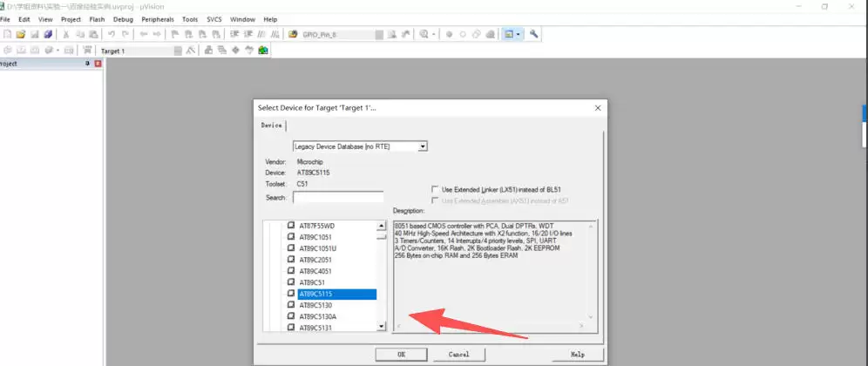Click the Paste icon in the toolbar

pyautogui.click(x=93, y=34)
